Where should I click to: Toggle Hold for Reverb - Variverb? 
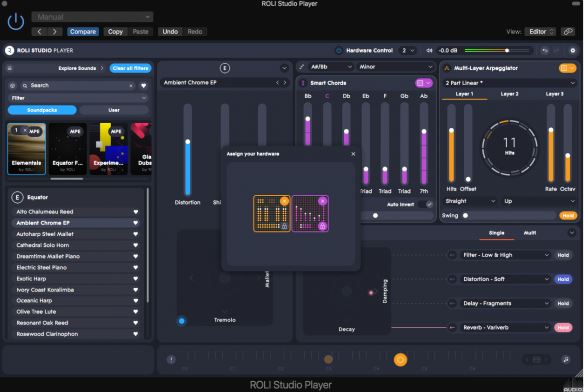coord(563,328)
